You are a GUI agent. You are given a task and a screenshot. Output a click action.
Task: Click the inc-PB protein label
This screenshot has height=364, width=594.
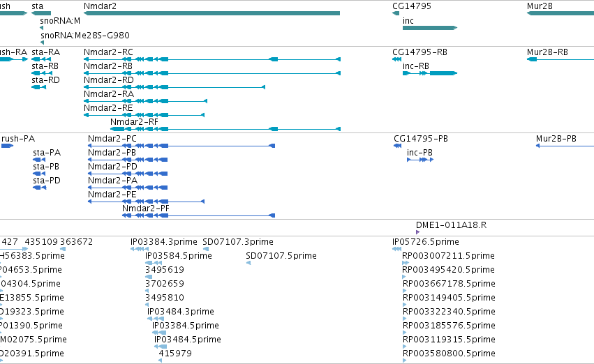(419, 153)
